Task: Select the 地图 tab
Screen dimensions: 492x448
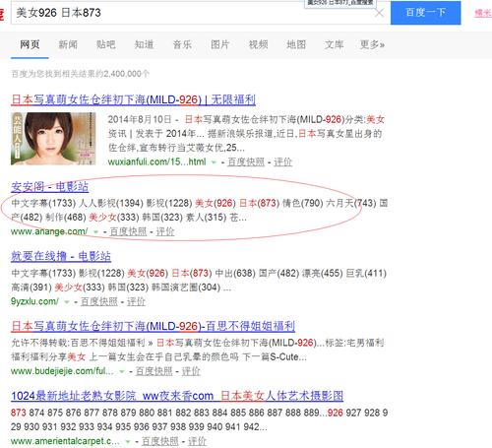Action: (296, 44)
